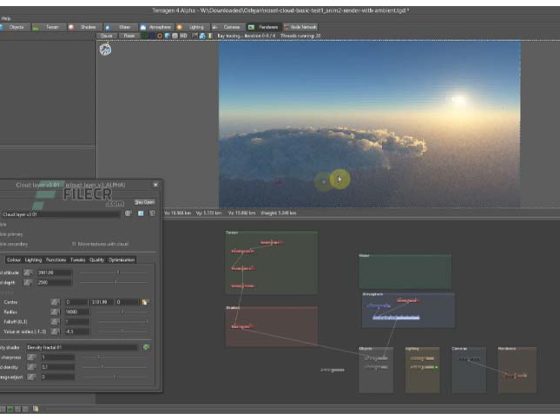Open the Optimisation tab in the cloud dialog
Image resolution: width=560 pixels, height=420 pixels.
coord(121,260)
